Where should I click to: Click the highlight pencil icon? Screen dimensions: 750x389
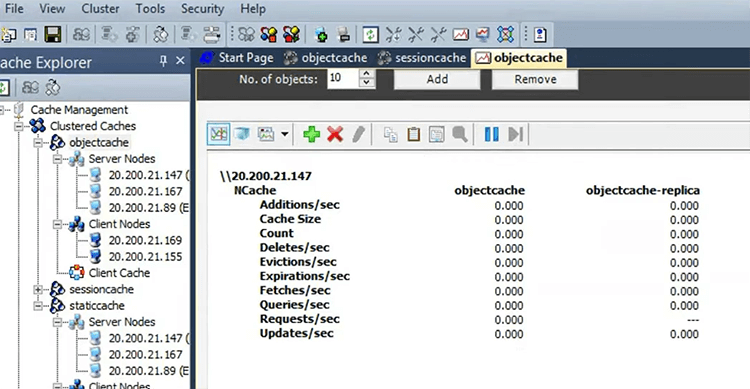tap(358, 134)
